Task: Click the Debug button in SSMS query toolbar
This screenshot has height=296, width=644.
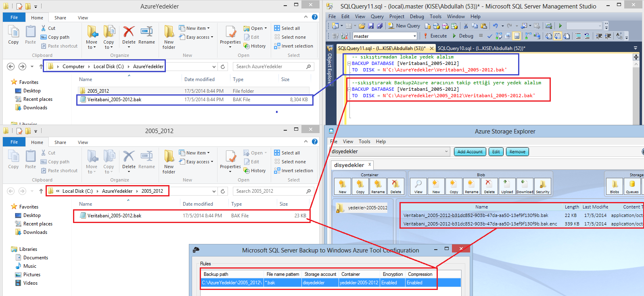Action: coord(462,36)
